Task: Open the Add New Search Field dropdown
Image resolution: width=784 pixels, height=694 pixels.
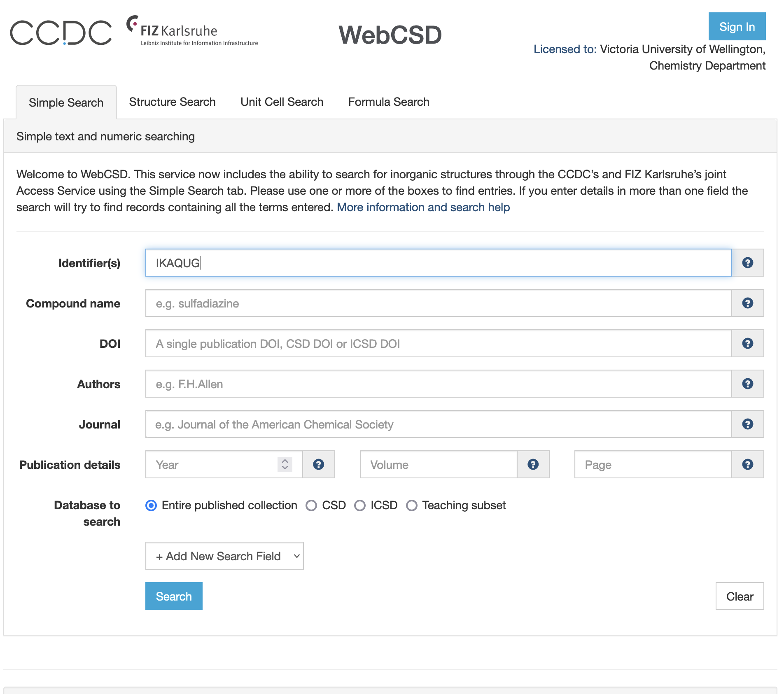Action: 224,556
